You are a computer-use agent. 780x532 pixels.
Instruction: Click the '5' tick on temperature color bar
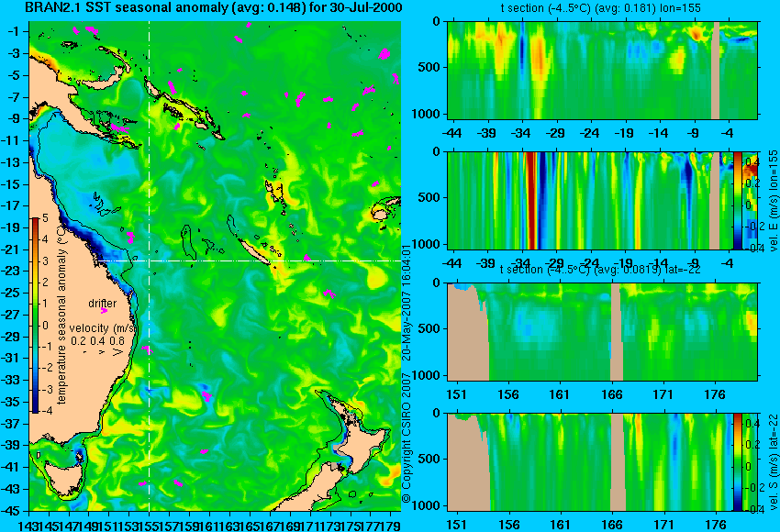click(x=45, y=218)
